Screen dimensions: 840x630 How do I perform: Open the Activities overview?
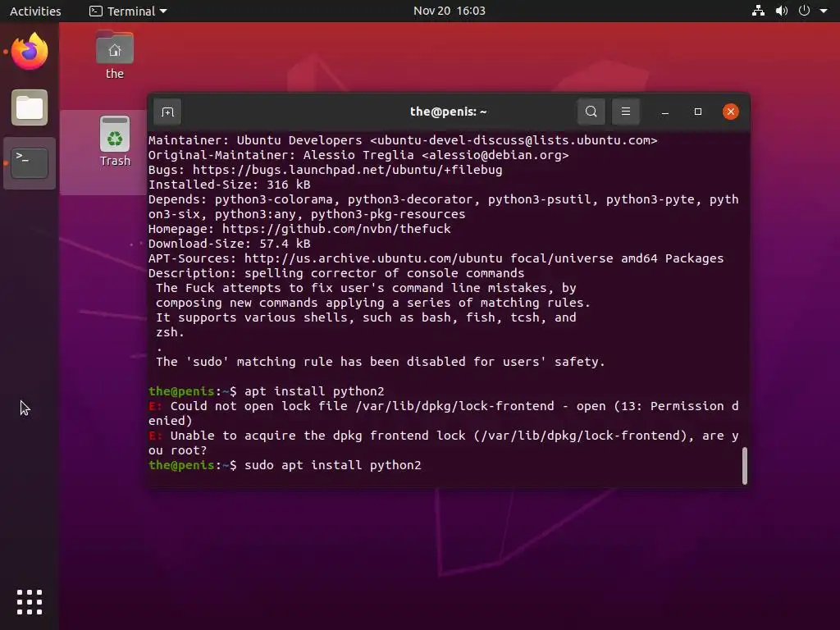point(35,11)
